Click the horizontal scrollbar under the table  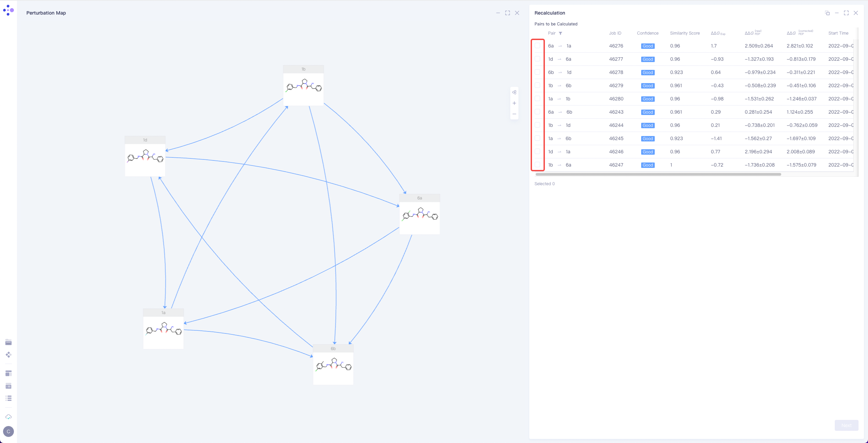pos(658,174)
